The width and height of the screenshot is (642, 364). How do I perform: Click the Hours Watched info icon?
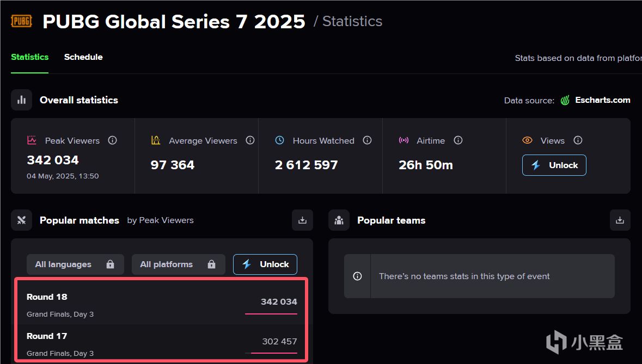[367, 140]
